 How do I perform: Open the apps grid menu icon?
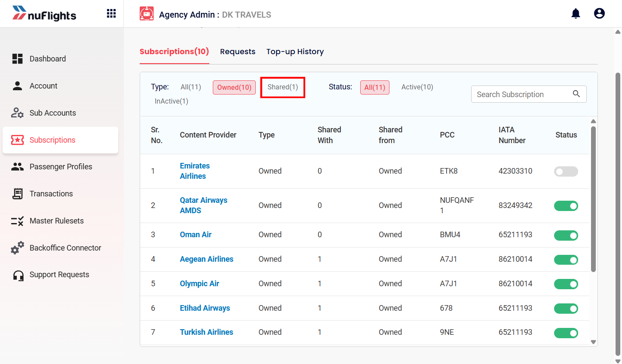[x=111, y=13]
